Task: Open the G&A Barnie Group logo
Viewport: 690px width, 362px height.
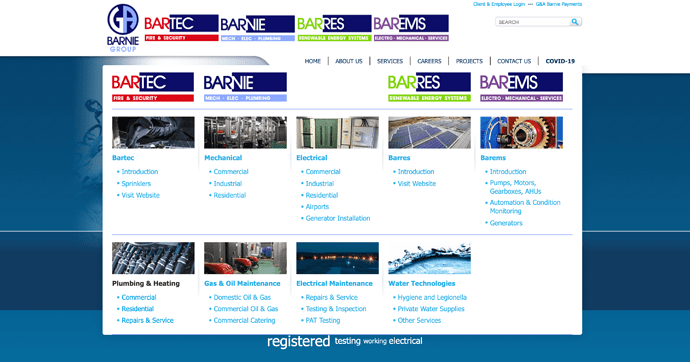Action: coord(123,28)
